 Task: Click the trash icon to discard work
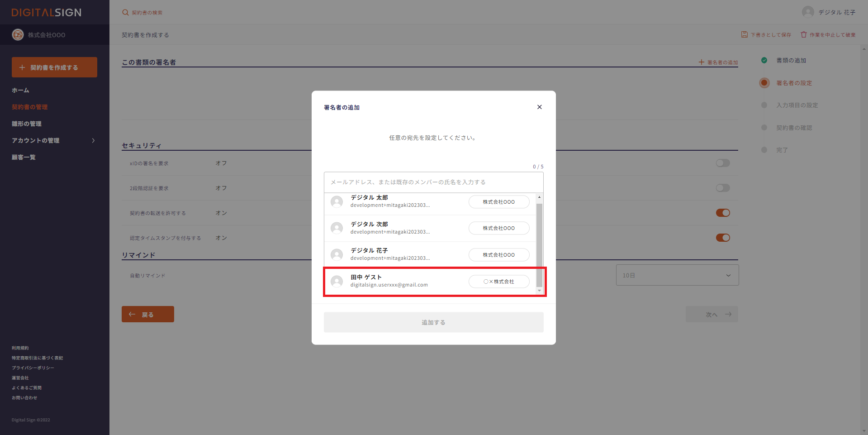click(803, 34)
